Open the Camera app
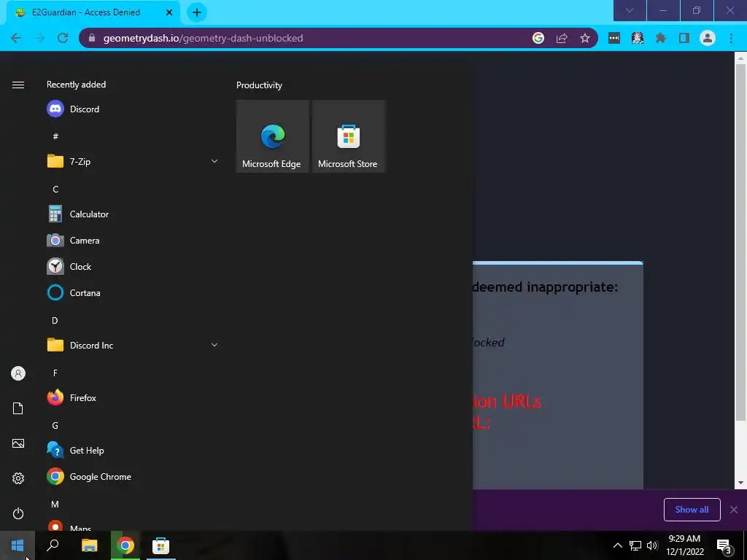The image size is (747, 560). pos(131,241)
